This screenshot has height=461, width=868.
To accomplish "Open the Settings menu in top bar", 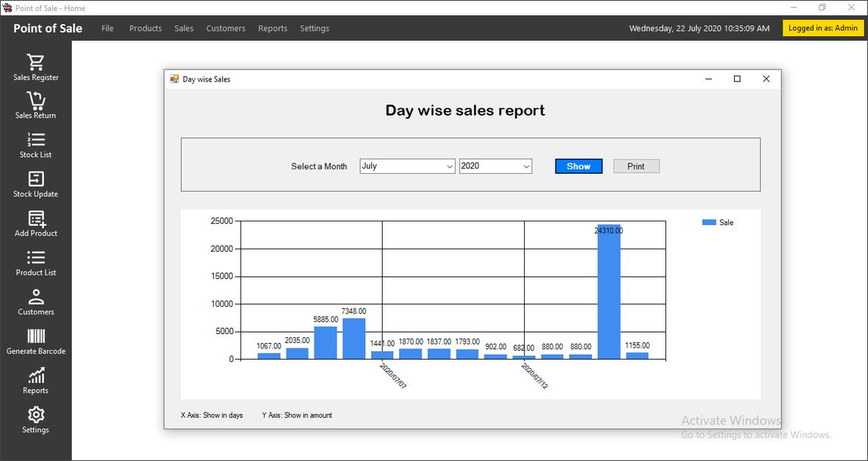I will [x=315, y=28].
